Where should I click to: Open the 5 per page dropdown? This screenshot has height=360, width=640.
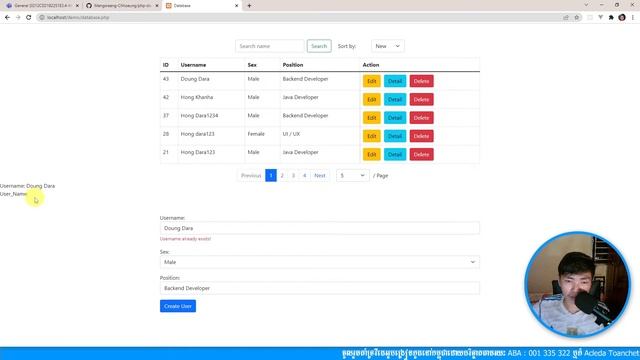click(x=353, y=176)
